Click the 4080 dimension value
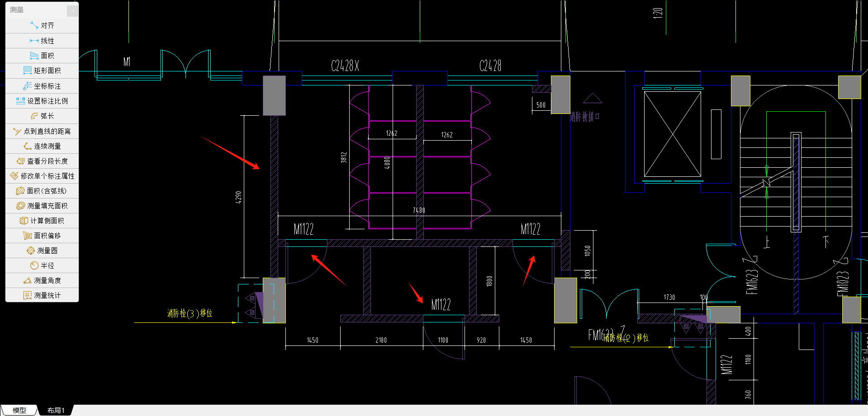868x416 pixels. coord(387,163)
